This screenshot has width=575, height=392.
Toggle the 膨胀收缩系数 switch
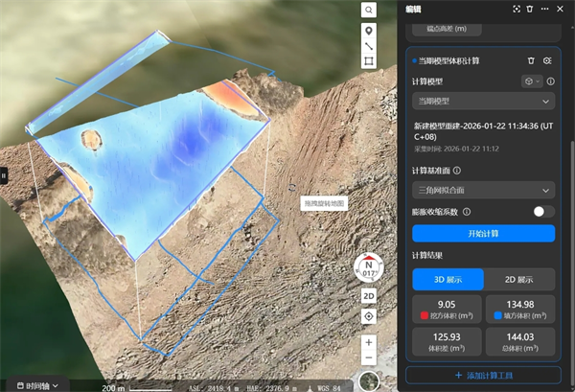pos(543,212)
